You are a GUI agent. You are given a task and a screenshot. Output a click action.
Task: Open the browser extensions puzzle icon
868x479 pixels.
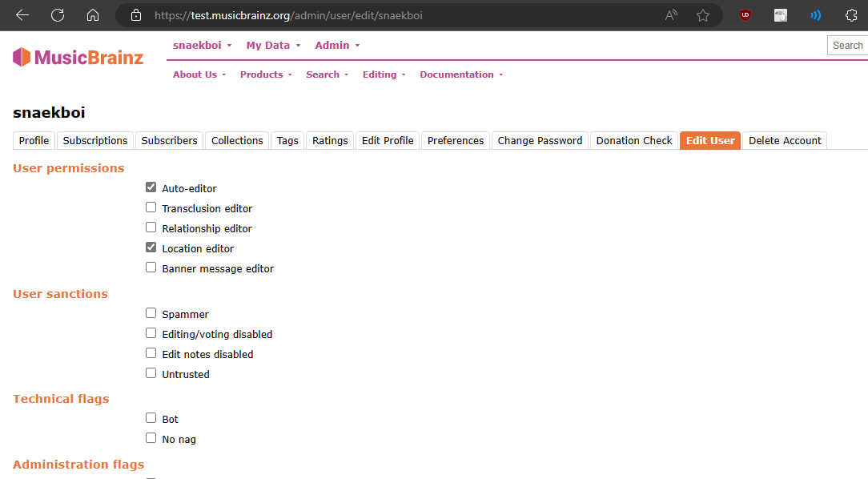[x=851, y=15]
